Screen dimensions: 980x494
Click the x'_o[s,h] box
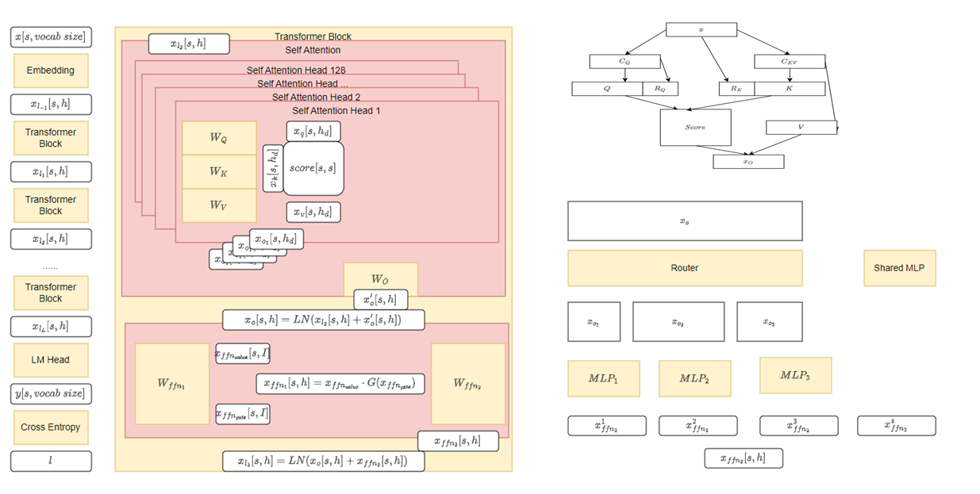coord(380,299)
